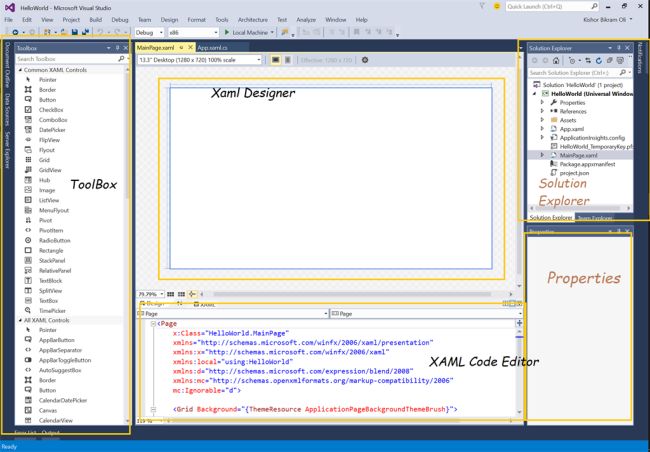650x452 pixels.
Task: Open the Architecture menu
Action: [x=253, y=19]
